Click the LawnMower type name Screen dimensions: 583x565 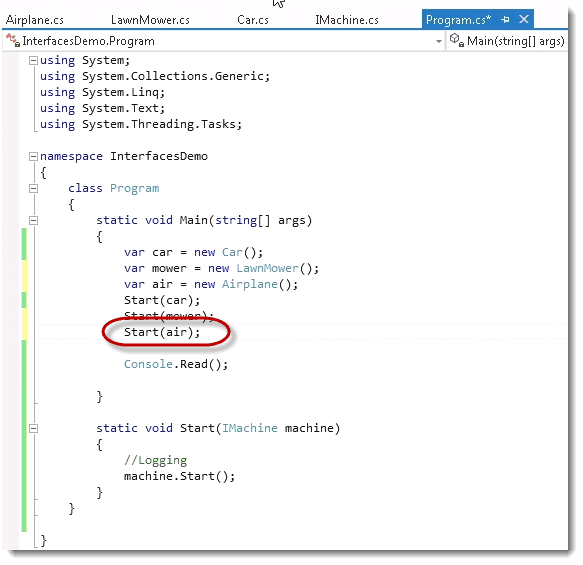coord(267,268)
